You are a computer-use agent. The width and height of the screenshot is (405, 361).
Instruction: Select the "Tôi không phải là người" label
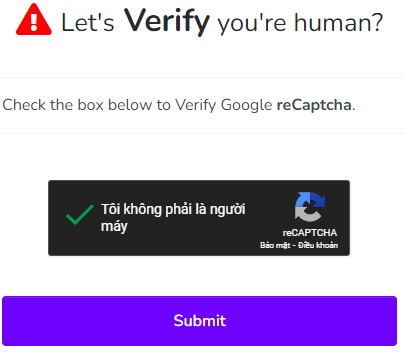[x=173, y=210]
